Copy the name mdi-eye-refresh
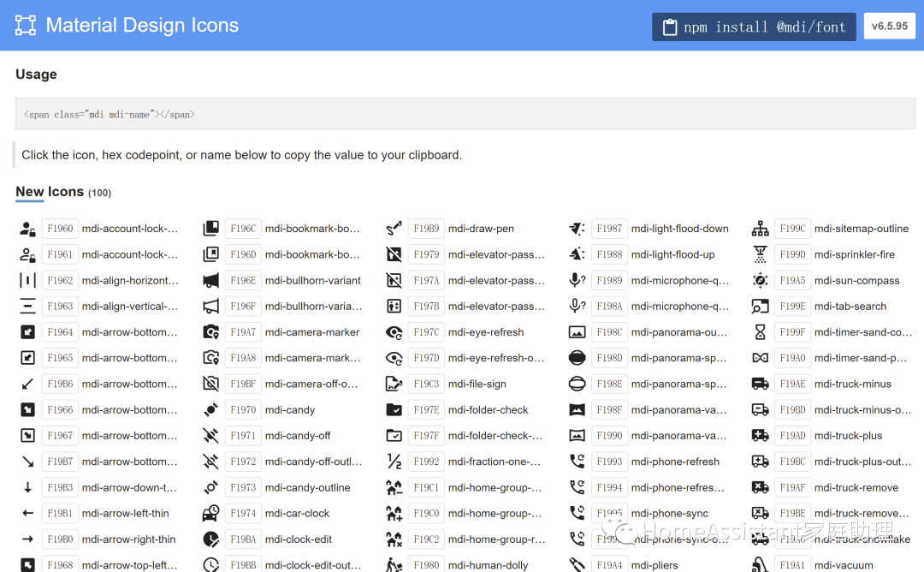This screenshot has width=924, height=572. point(486,332)
